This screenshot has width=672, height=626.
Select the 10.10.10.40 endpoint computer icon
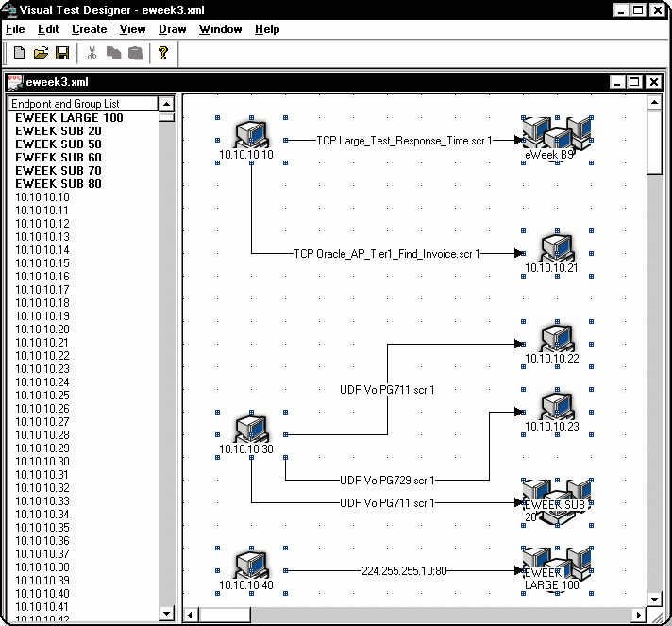click(x=252, y=566)
